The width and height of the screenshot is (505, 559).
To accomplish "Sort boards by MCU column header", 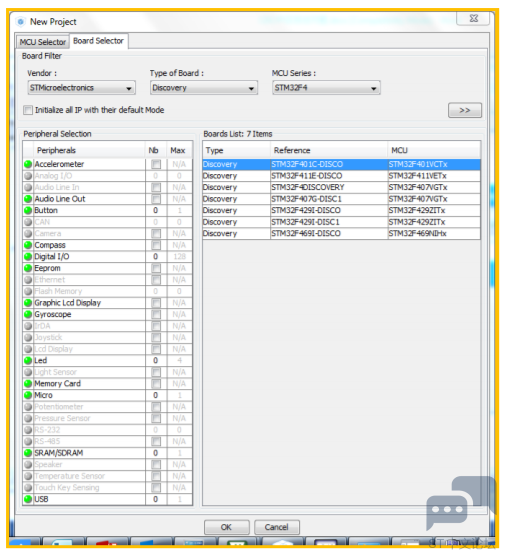I will pyautogui.click(x=434, y=150).
